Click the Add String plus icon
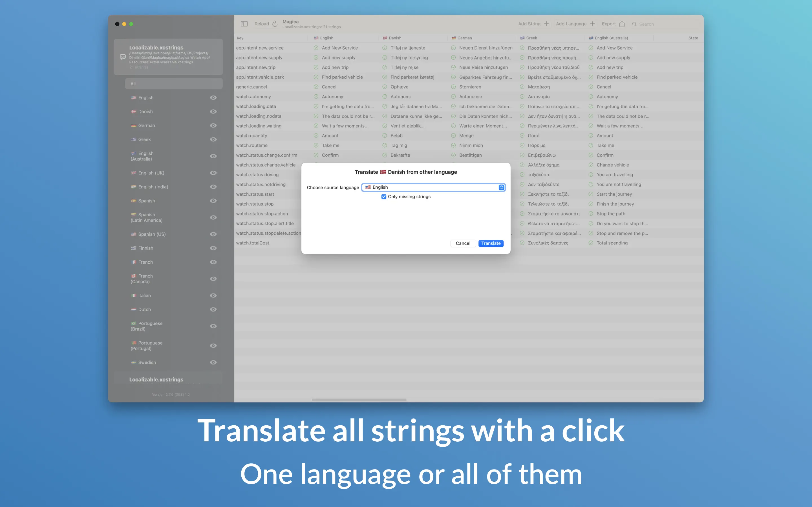 [x=546, y=24]
